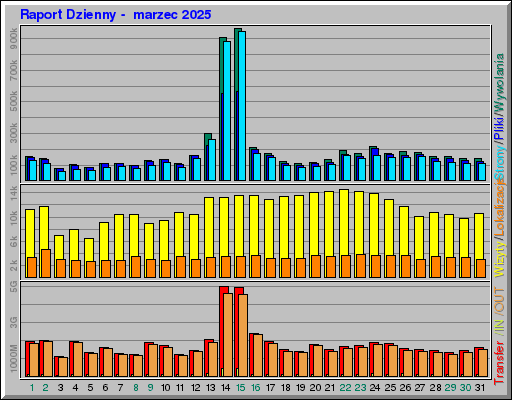This screenshot has width=512, height=400.
Task: Click the 'IN' legend label
Action: coord(500,325)
